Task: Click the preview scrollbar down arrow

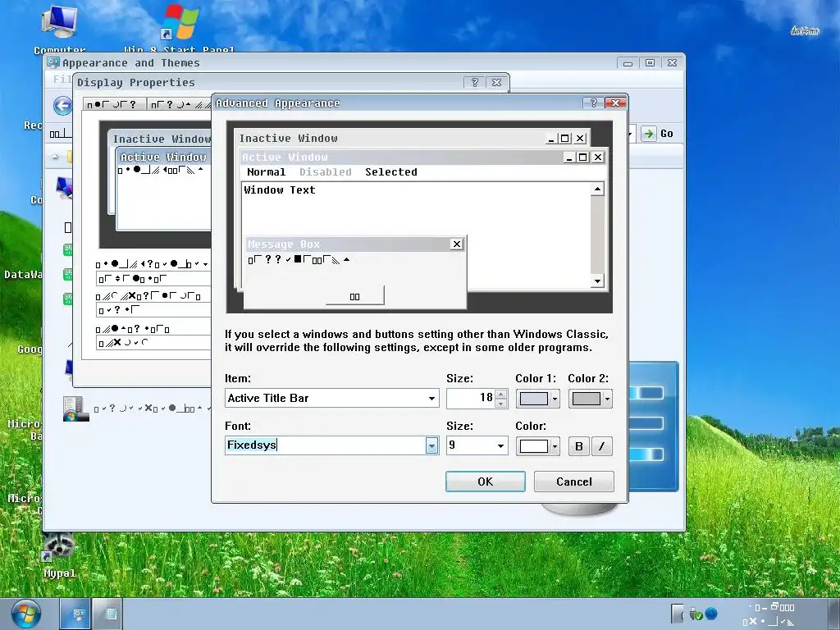Action: (597, 281)
